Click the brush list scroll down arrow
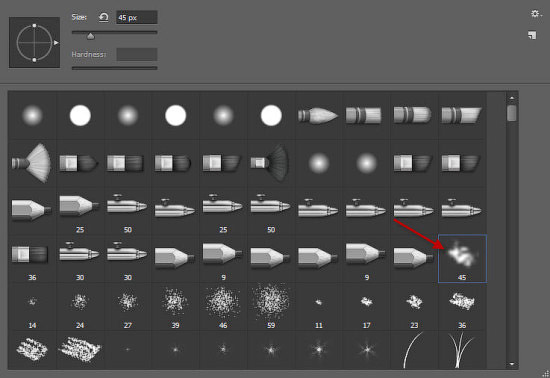 512,364
